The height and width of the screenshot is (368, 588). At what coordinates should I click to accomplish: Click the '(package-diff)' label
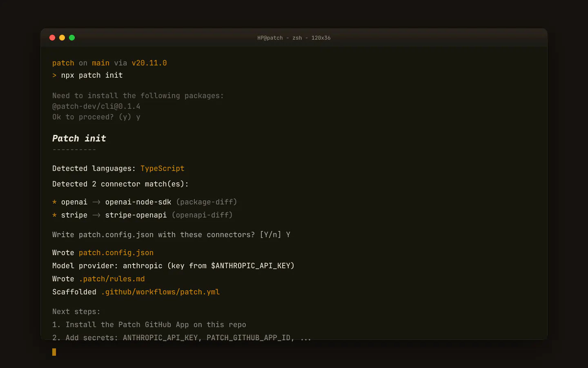coord(207,202)
